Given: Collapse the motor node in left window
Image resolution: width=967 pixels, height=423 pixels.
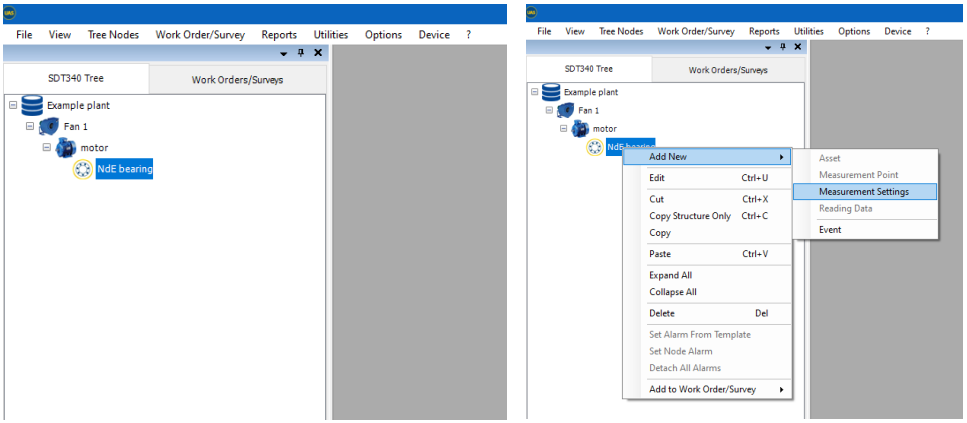Looking at the screenshot, I should click(47, 148).
